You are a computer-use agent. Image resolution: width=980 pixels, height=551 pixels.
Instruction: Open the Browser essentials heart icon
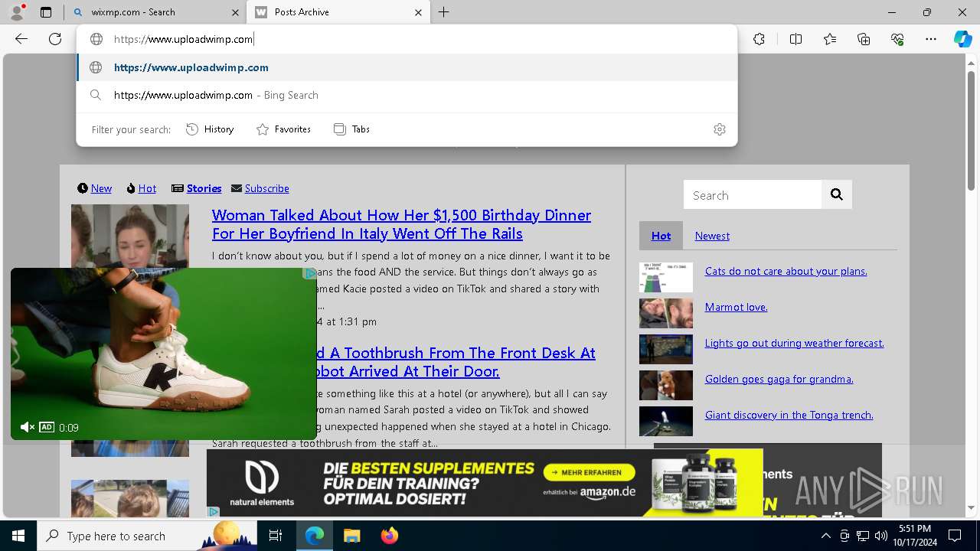tap(897, 39)
